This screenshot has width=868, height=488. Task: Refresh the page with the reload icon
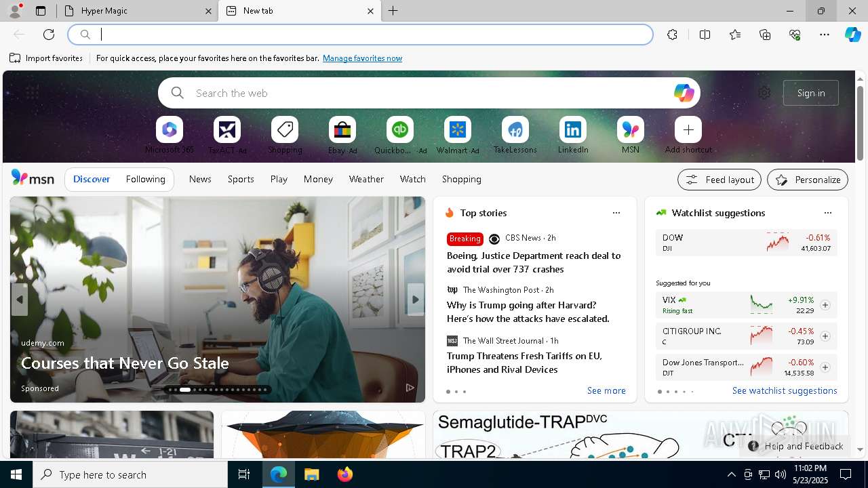coord(49,35)
